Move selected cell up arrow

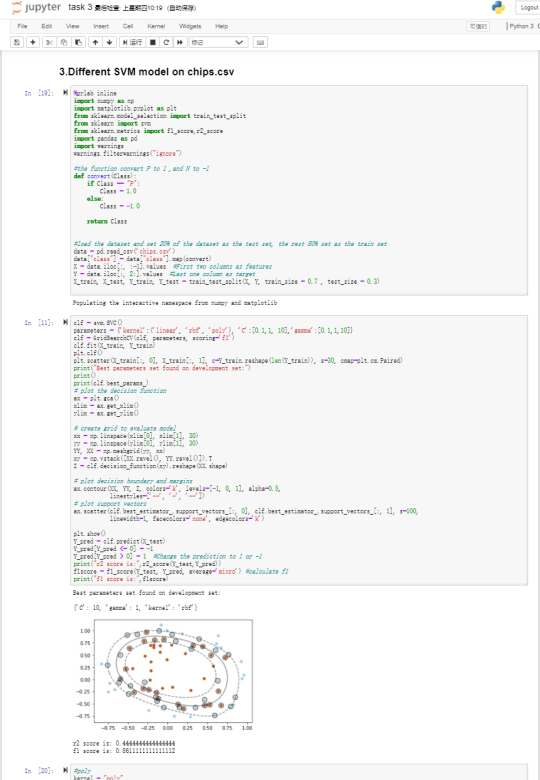[95, 42]
